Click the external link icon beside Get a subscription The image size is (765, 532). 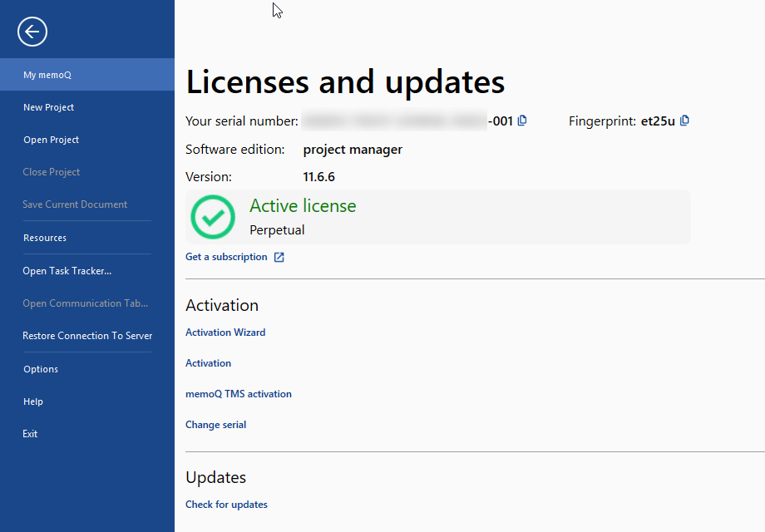(279, 258)
